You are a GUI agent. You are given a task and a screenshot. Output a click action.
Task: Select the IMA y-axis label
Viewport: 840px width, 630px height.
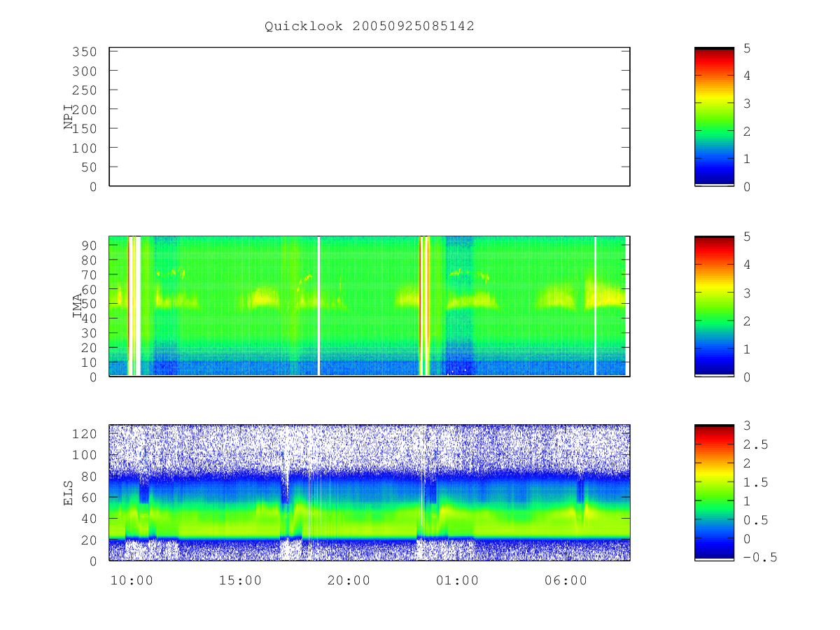(78, 306)
